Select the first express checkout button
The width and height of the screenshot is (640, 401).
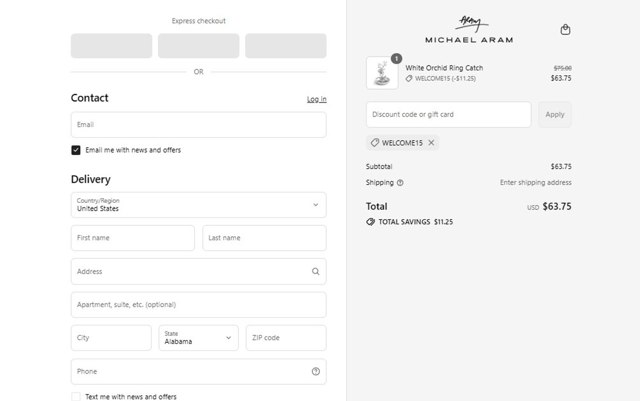(x=111, y=46)
